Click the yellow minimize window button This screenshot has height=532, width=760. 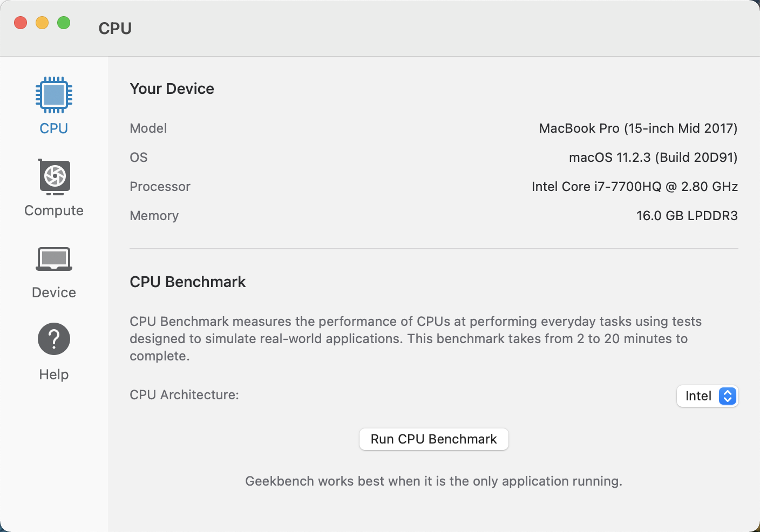pos(42,23)
